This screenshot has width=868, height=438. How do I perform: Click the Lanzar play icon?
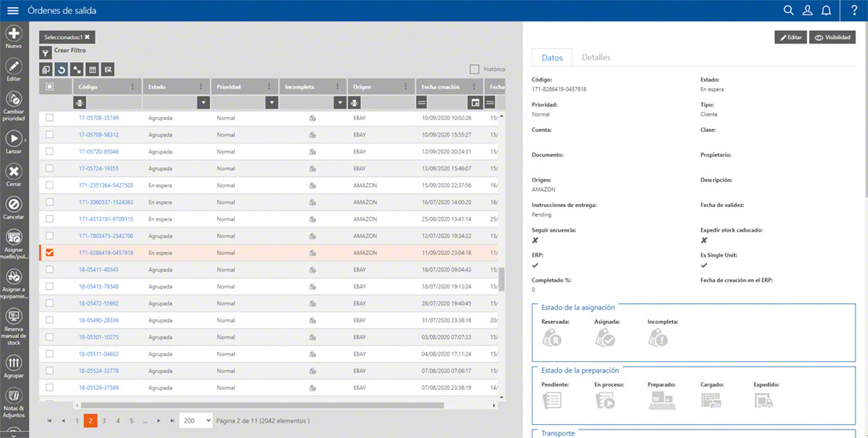click(x=13, y=138)
